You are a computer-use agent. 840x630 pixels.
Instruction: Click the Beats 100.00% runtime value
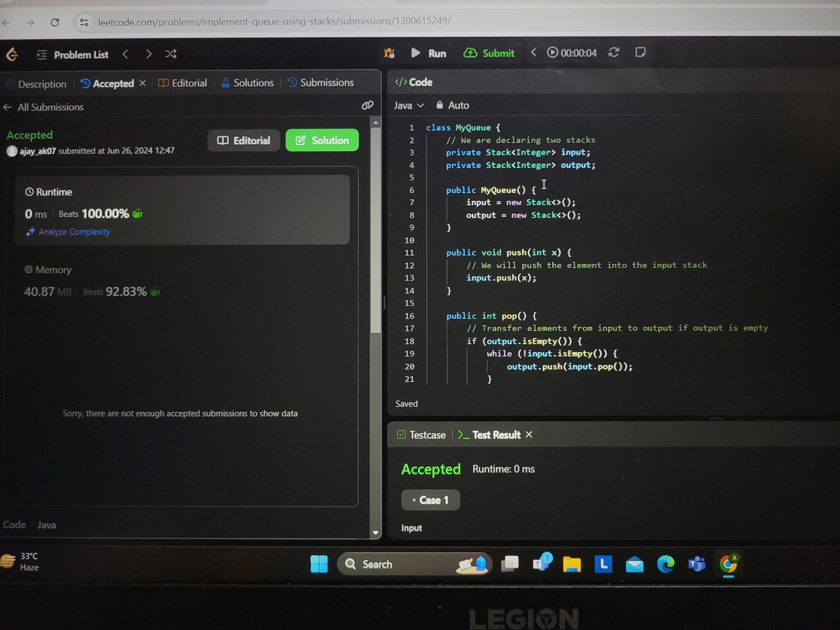pyautogui.click(x=101, y=213)
